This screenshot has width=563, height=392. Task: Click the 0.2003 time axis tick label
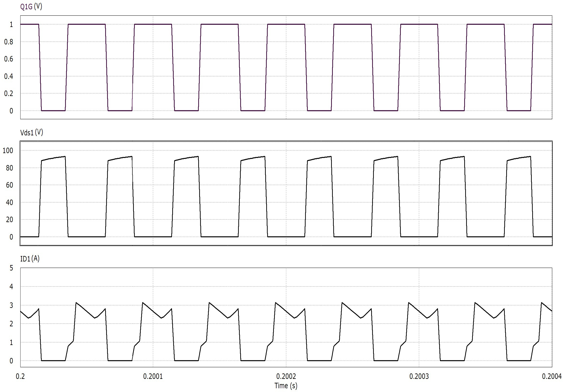pos(419,376)
